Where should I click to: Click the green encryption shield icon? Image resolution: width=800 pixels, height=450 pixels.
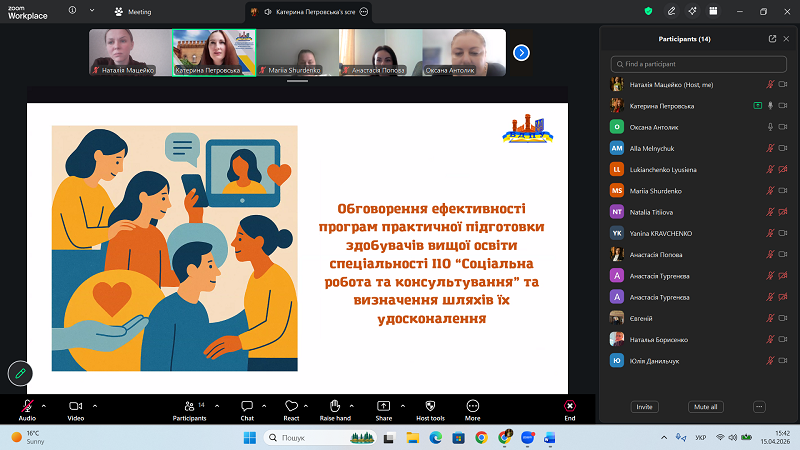point(648,11)
